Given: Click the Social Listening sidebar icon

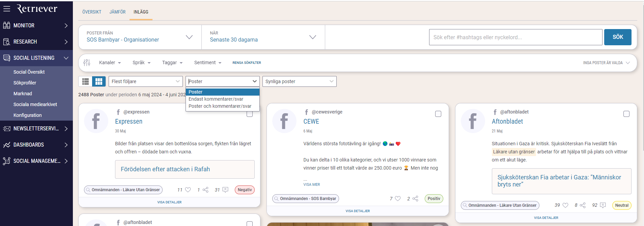Looking at the screenshot, I should click(x=6, y=58).
